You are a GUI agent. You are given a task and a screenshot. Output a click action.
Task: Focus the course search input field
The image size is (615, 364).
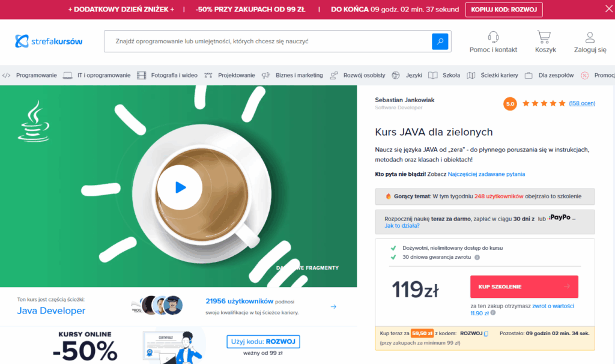(267, 41)
